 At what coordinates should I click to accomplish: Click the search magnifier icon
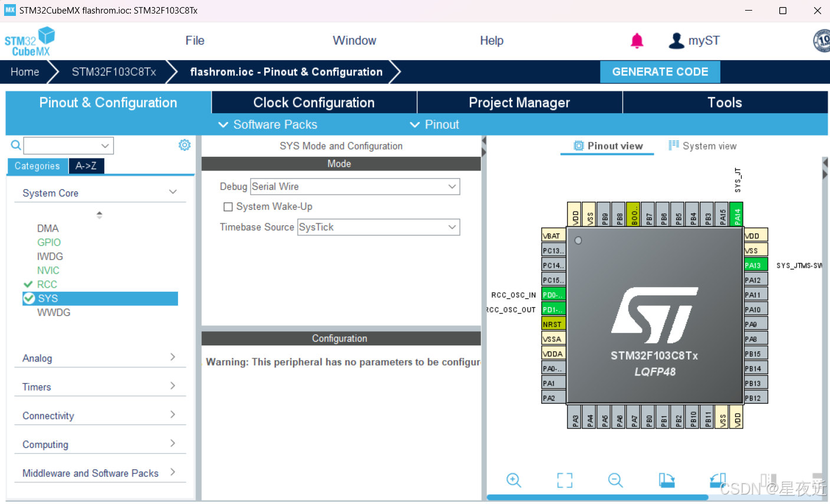pos(16,145)
